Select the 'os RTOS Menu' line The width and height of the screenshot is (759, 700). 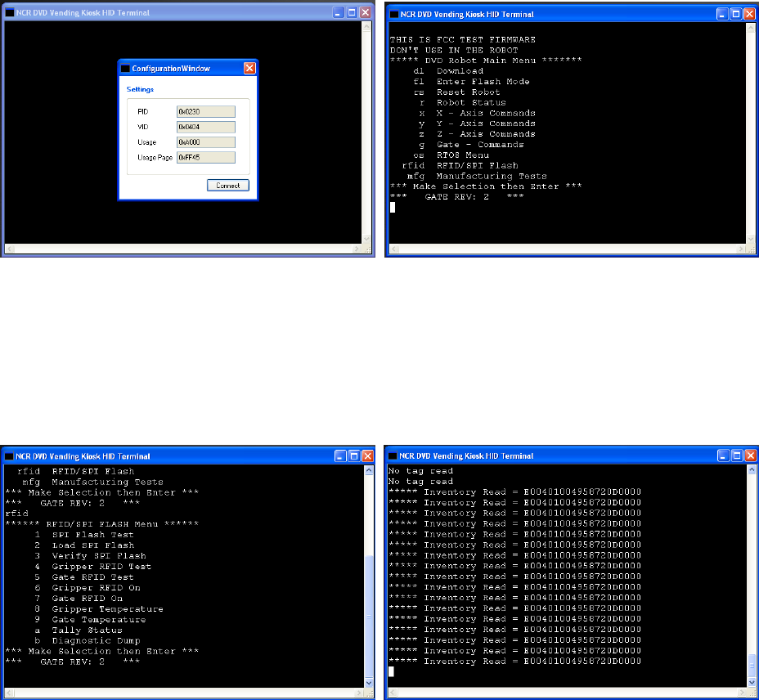451,155
